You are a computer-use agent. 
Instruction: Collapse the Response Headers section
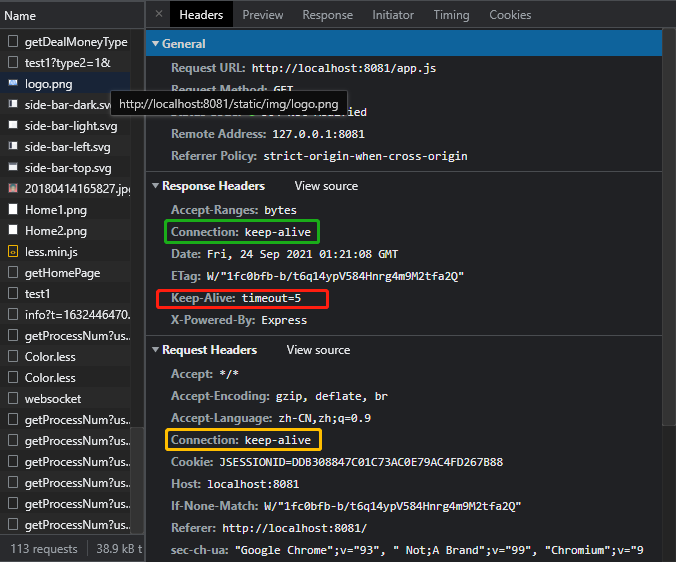(155, 186)
